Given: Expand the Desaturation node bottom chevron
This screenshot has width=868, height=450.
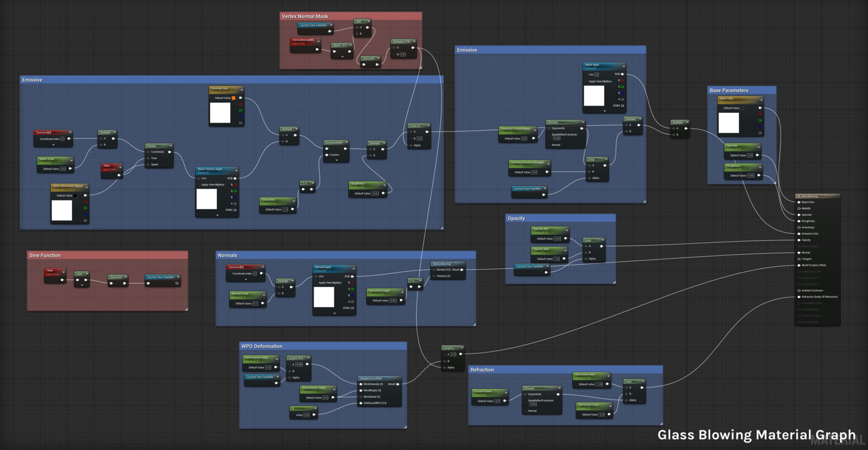Looking at the screenshot, I should coord(336,160).
